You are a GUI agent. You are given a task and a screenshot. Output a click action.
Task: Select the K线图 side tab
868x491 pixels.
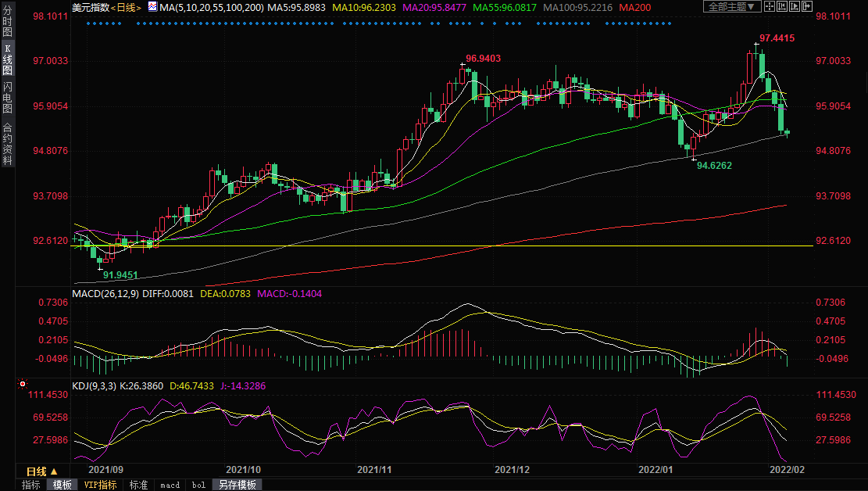7,59
